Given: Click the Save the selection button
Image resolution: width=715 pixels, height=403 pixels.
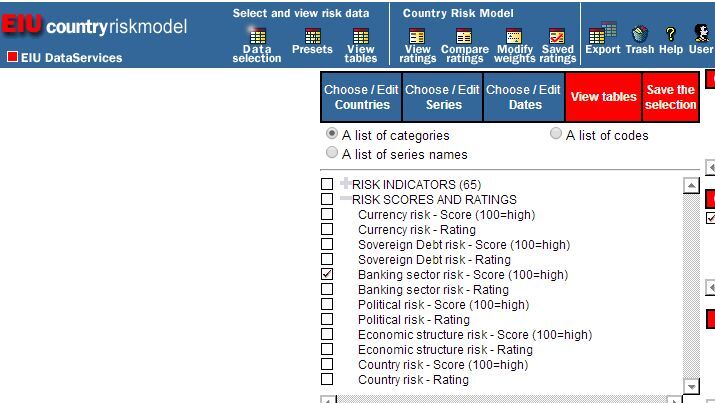Looking at the screenshot, I should pos(670,97).
